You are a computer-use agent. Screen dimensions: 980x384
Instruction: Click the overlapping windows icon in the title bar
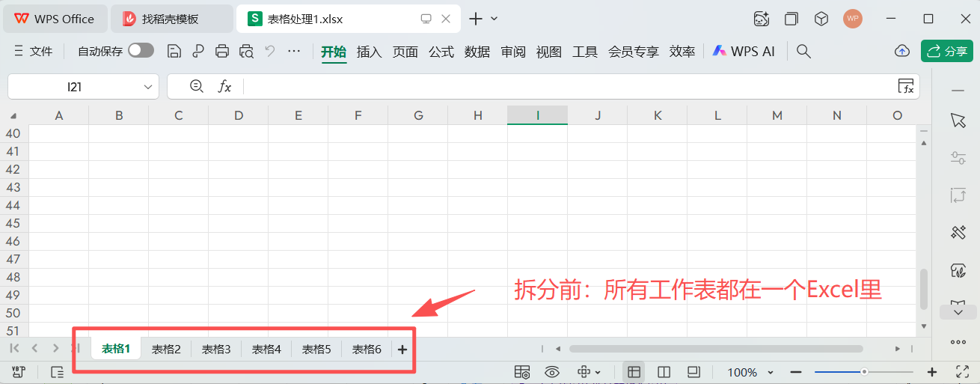(791, 19)
